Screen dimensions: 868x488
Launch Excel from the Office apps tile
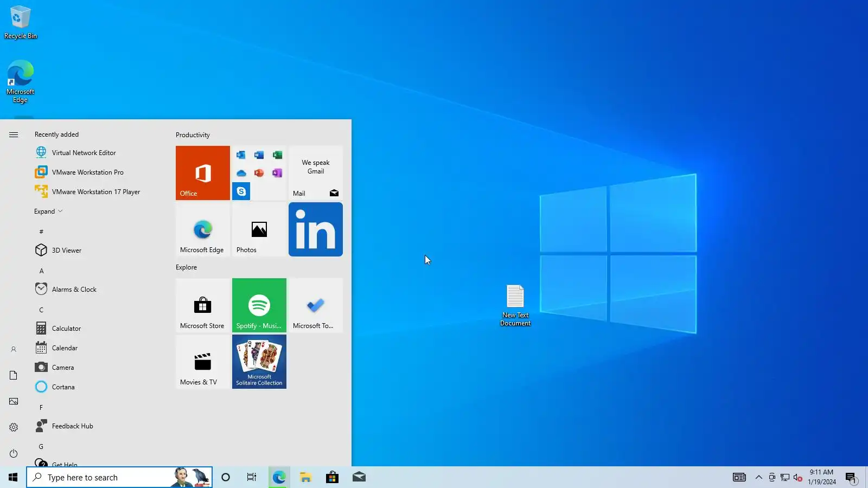277,155
